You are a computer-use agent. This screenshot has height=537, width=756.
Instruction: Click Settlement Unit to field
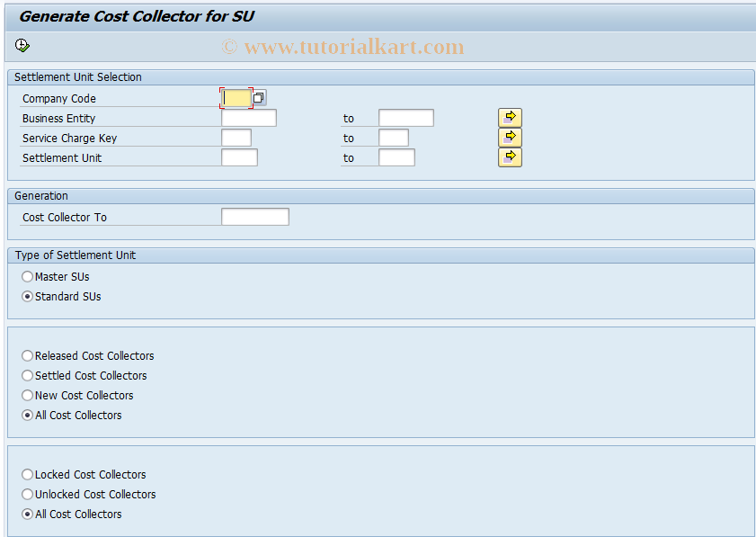point(396,157)
